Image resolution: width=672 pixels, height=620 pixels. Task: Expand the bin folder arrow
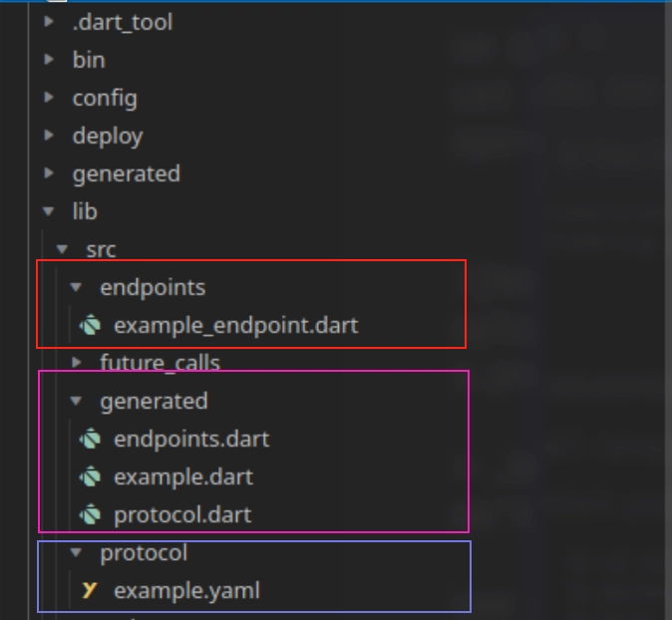pyautogui.click(x=49, y=59)
